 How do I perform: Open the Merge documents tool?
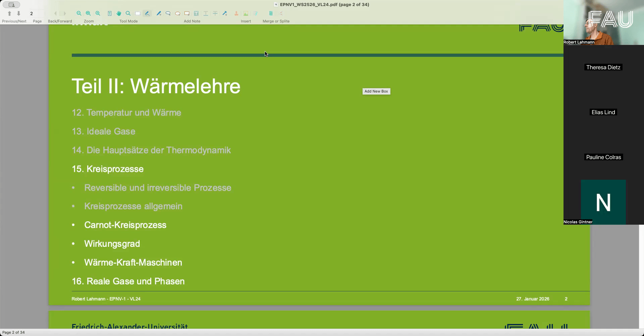click(270, 13)
